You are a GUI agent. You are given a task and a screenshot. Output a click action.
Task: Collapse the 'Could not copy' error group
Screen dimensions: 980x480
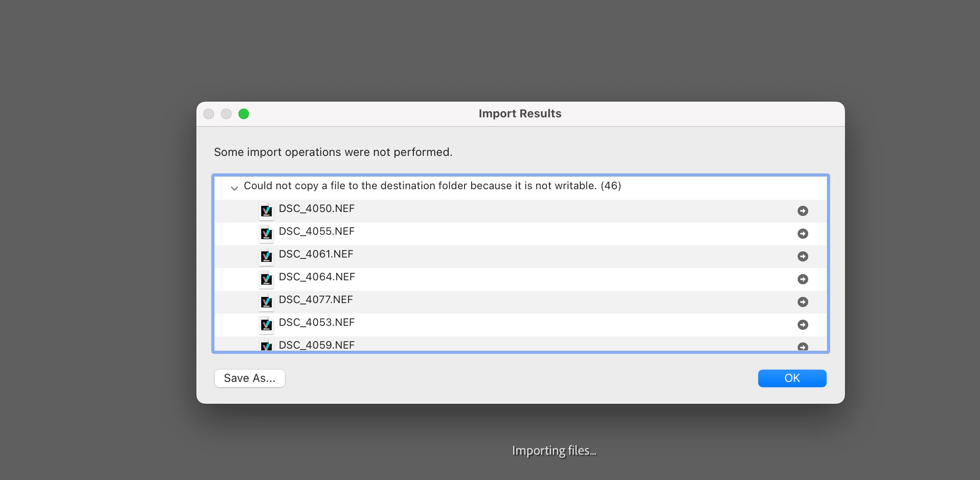[234, 188]
